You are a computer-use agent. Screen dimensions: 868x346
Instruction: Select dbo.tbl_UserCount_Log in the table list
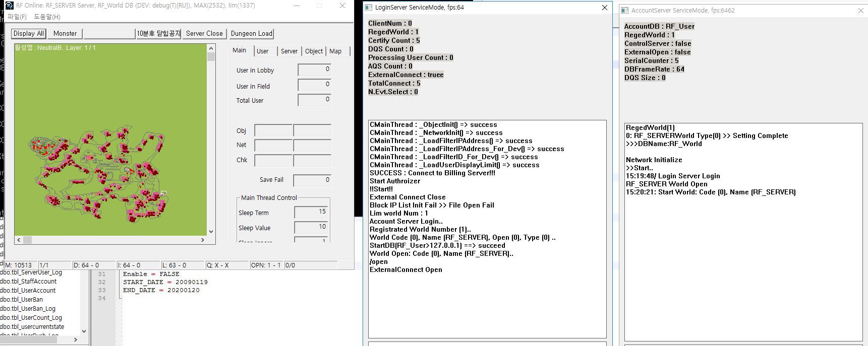tap(31, 318)
